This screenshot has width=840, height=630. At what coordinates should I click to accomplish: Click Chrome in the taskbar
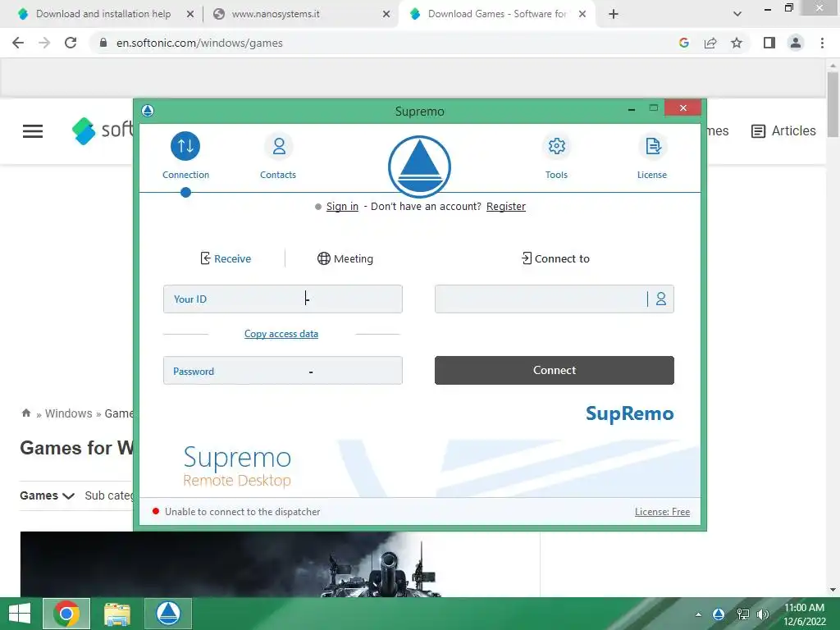(66, 614)
